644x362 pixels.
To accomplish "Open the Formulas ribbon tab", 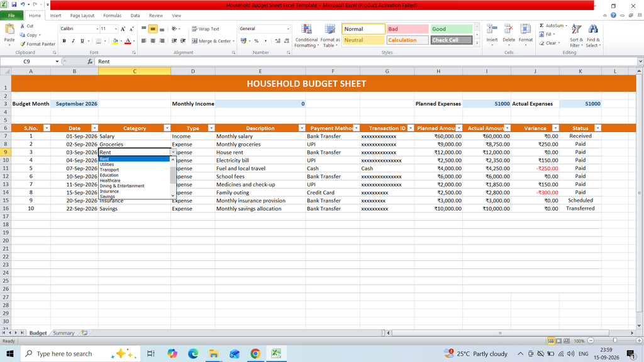I will (x=112, y=16).
